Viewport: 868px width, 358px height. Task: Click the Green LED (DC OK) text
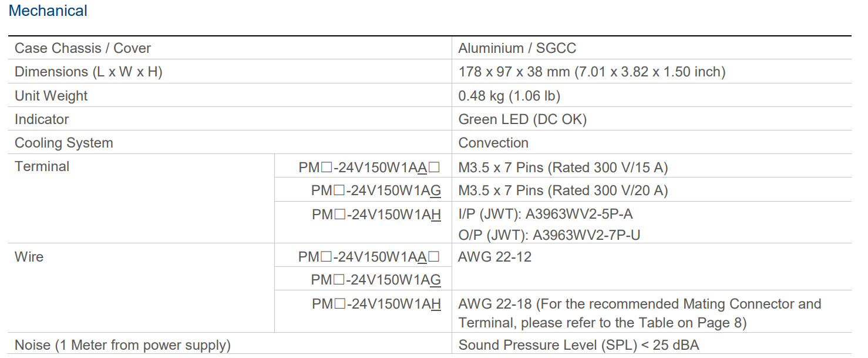coord(522,119)
